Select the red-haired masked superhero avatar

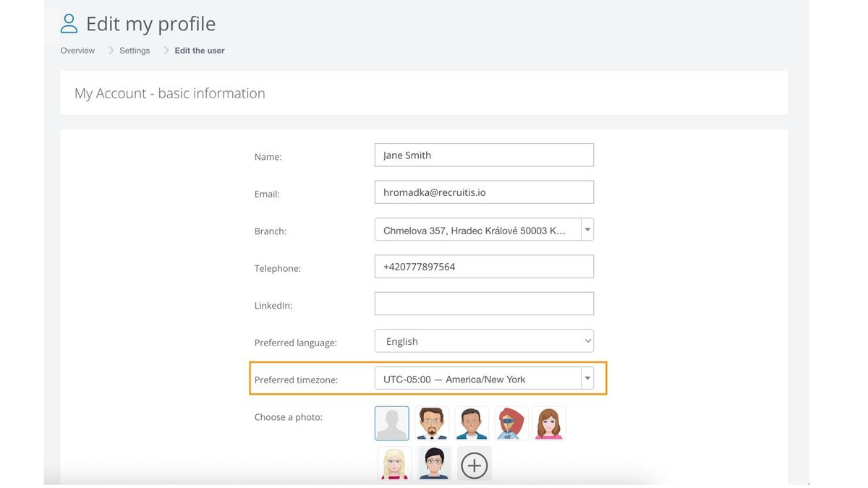[511, 423]
